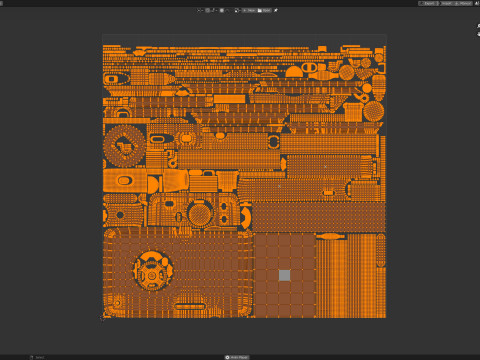The width and height of the screenshot is (480, 360).
Task: Click the zoom magnifier gizmo icon
Action: point(478,26)
